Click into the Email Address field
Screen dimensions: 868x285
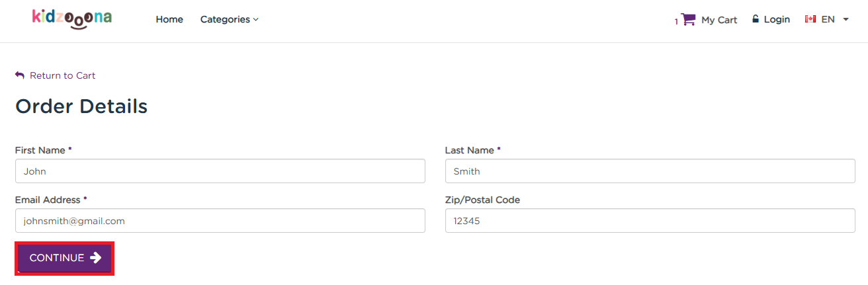tap(220, 221)
